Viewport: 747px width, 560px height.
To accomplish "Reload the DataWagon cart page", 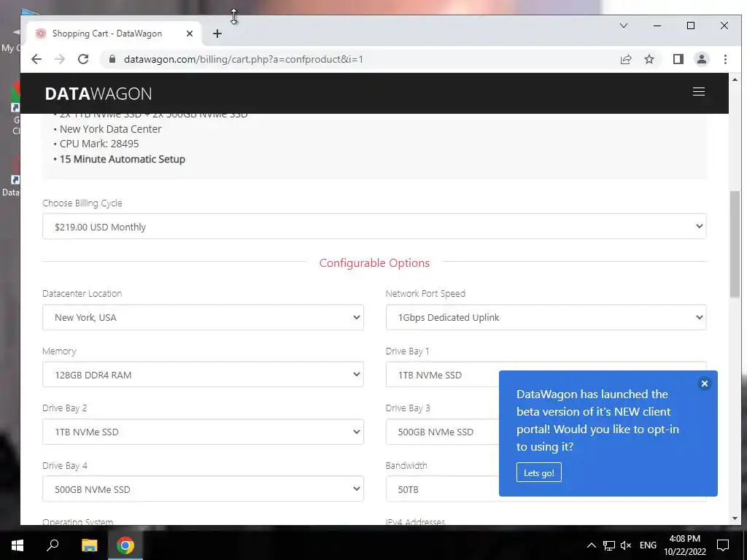I will click(x=83, y=59).
